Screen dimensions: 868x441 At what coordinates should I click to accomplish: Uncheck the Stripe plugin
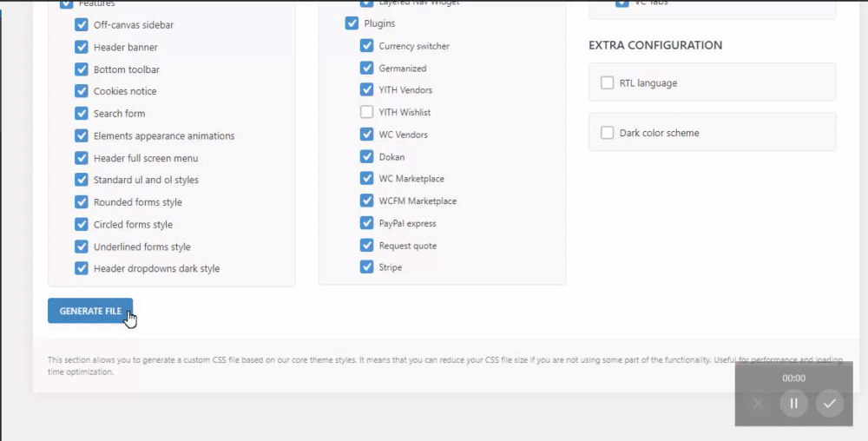coord(366,267)
